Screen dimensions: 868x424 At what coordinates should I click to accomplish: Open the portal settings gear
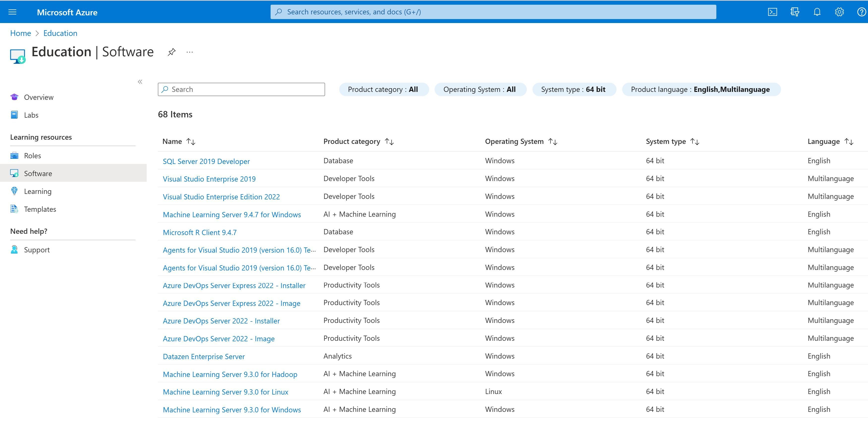click(839, 12)
